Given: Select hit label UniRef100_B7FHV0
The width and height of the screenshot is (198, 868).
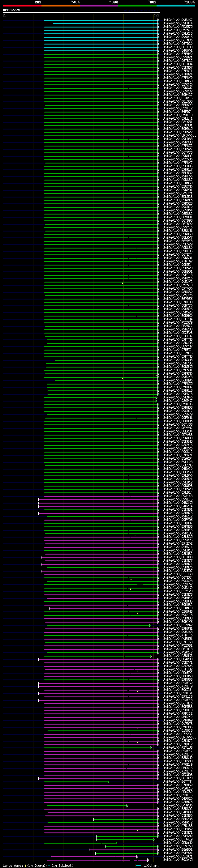Looking at the screenshot, I should 178,54.
